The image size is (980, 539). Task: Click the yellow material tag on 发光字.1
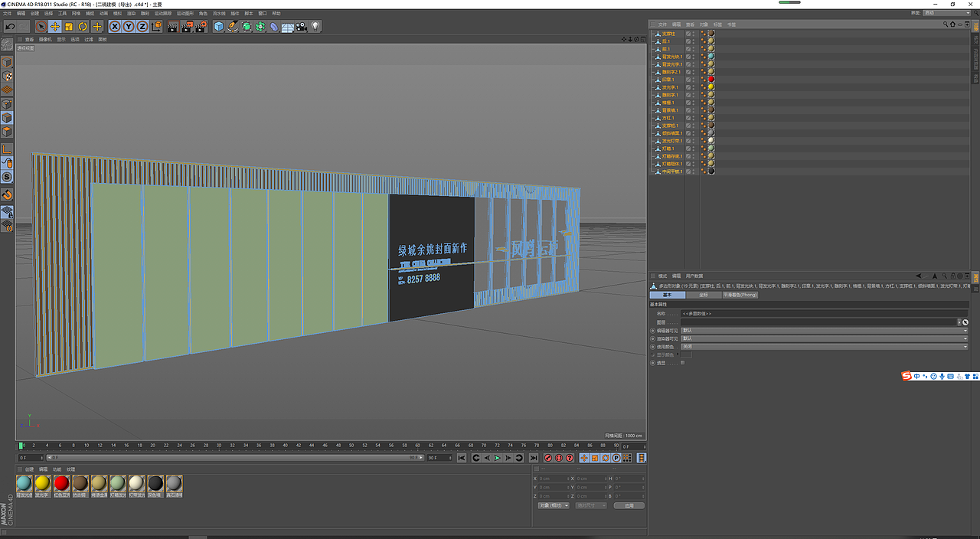[711, 87]
